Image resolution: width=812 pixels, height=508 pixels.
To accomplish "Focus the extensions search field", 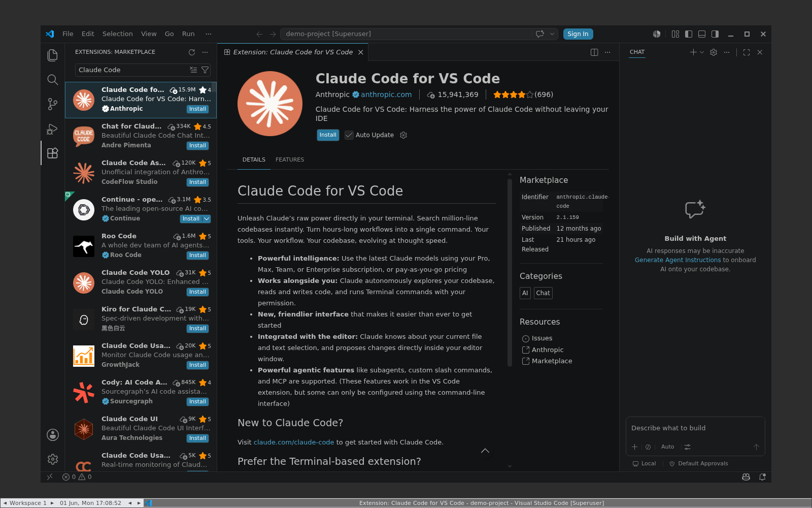I will 132,70.
